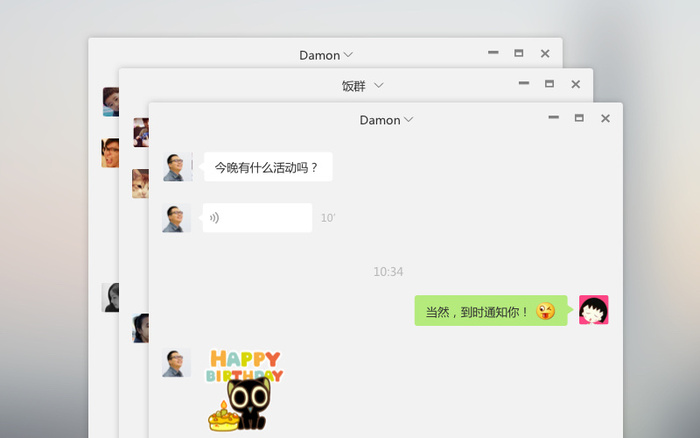
Task: Play the 10-second voice message
Action: pos(257,218)
